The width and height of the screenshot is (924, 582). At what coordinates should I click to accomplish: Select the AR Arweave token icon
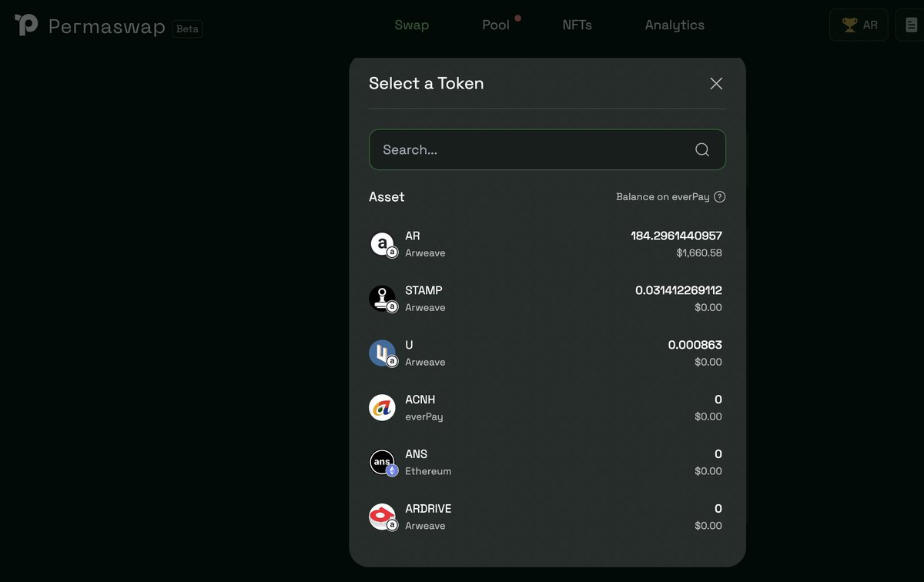383,243
